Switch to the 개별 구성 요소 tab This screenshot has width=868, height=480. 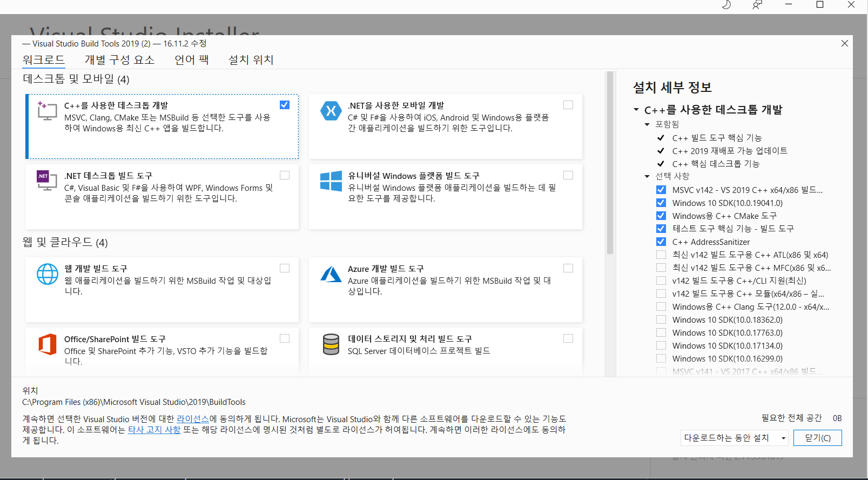(119, 59)
